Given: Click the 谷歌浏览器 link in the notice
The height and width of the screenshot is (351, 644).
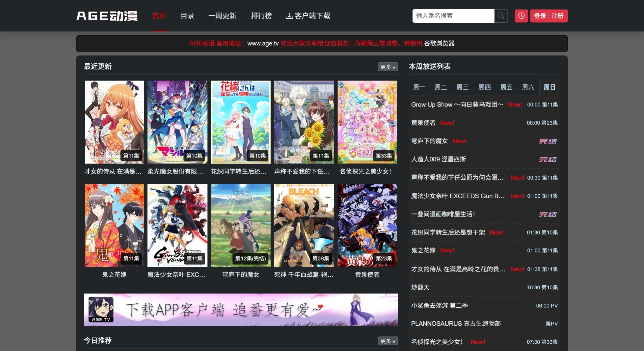Looking at the screenshot, I should click(x=439, y=43).
